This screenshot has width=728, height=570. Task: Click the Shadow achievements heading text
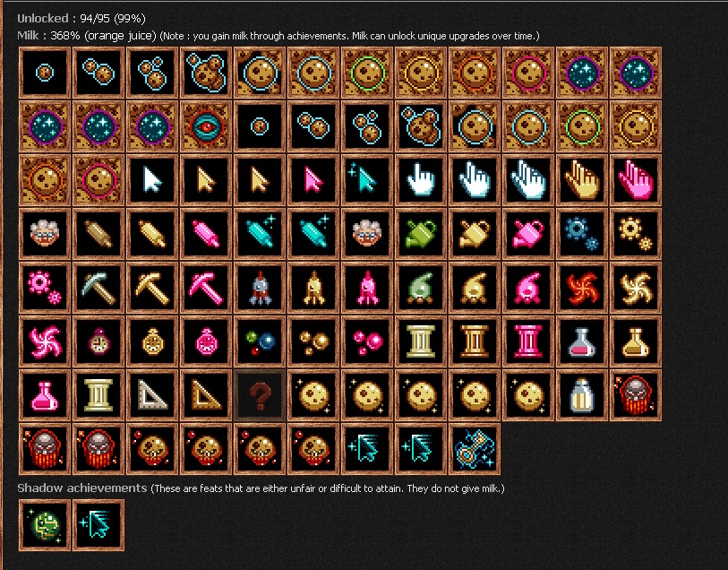(82, 488)
